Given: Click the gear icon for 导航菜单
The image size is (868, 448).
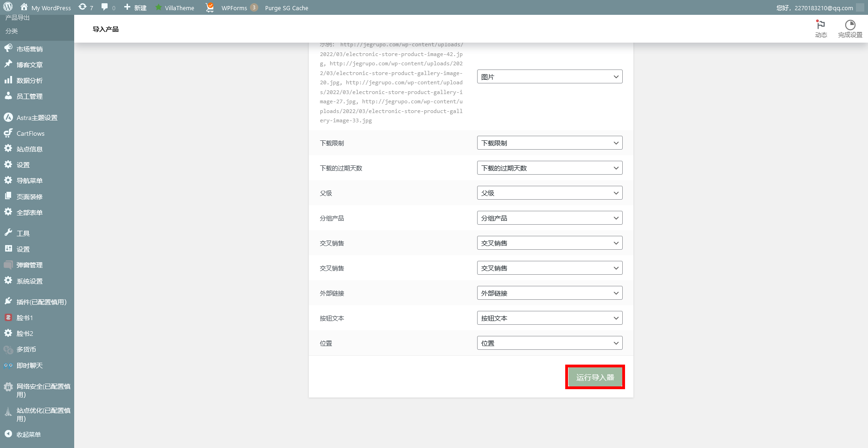Looking at the screenshot, I should coord(8,180).
